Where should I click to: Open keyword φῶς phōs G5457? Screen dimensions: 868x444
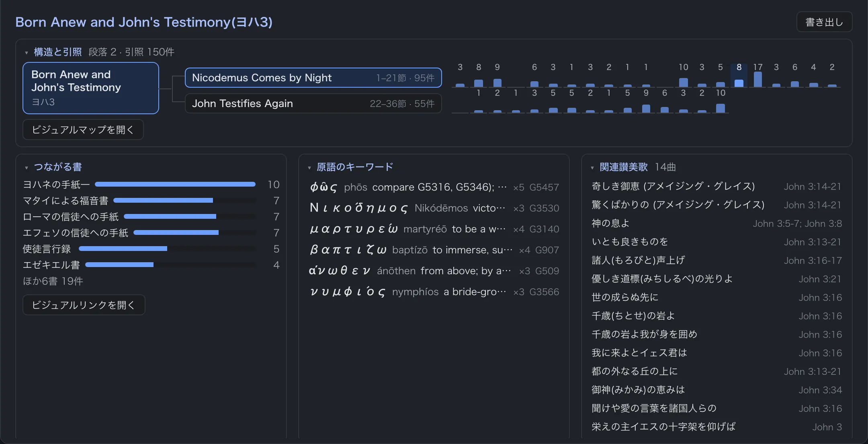434,187
